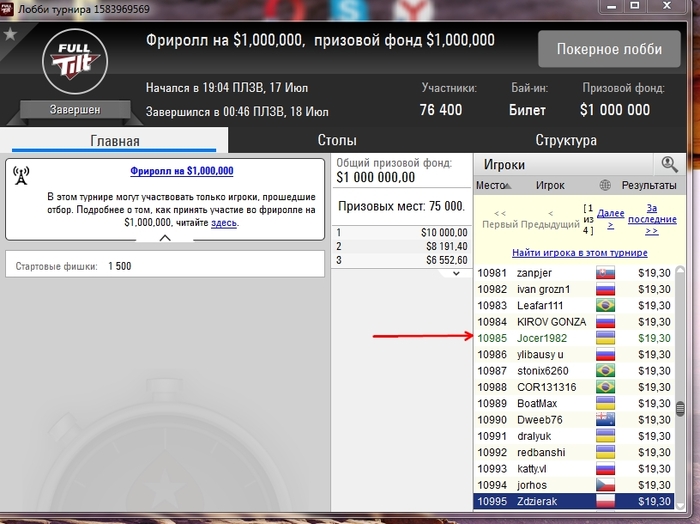Open the Фриролл на $1,000,000 link

182,171
